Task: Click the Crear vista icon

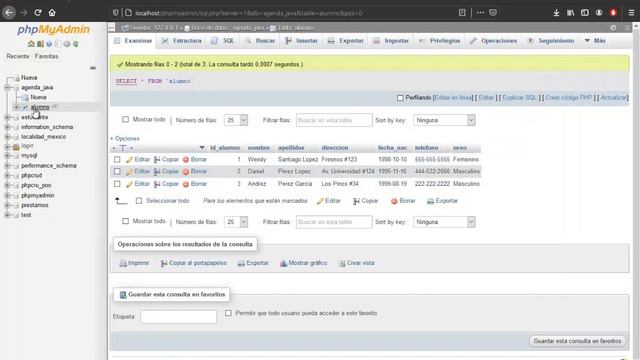Action: point(342,263)
